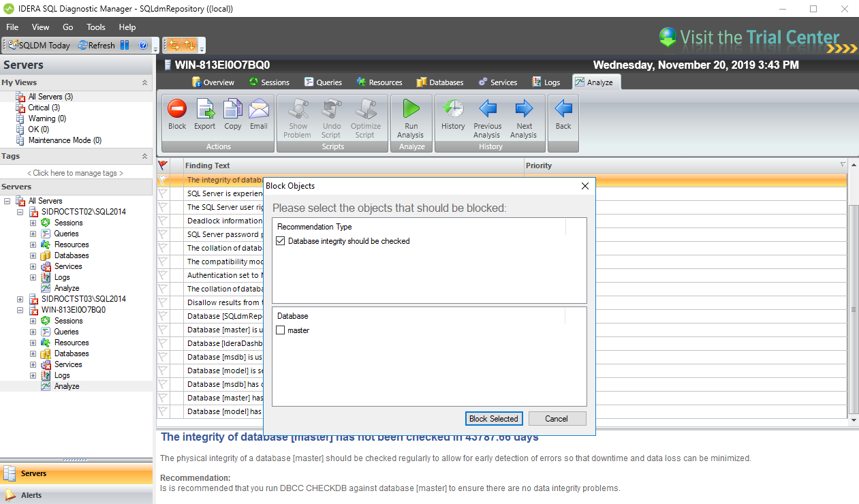The image size is (859, 504).
Task: Click the red flag column header
Action: (x=163, y=166)
